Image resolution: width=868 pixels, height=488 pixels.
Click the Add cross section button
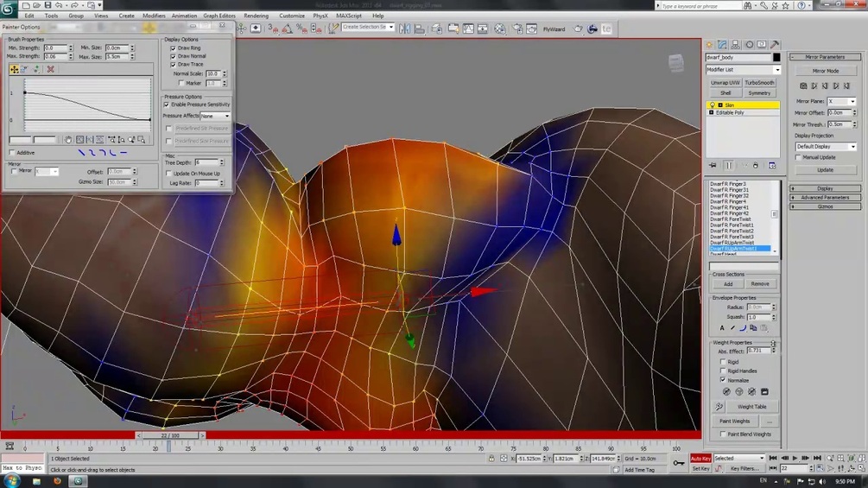[728, 284]
